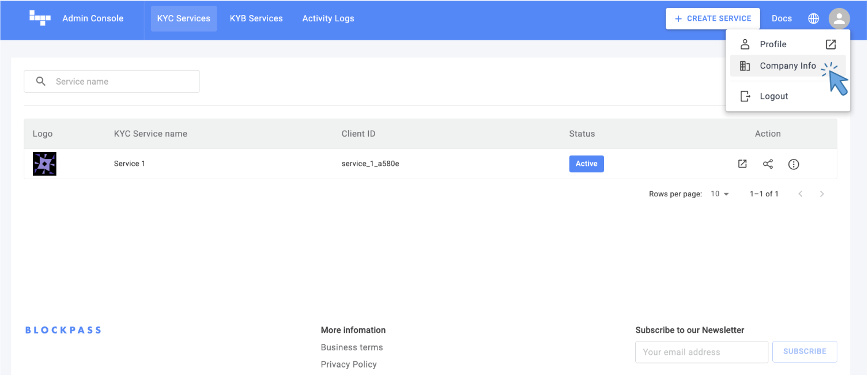868x379 pixels.
Task: Click the Service 1 logo thumbnail
Action: pyautogui.click(x=44, y=164)
